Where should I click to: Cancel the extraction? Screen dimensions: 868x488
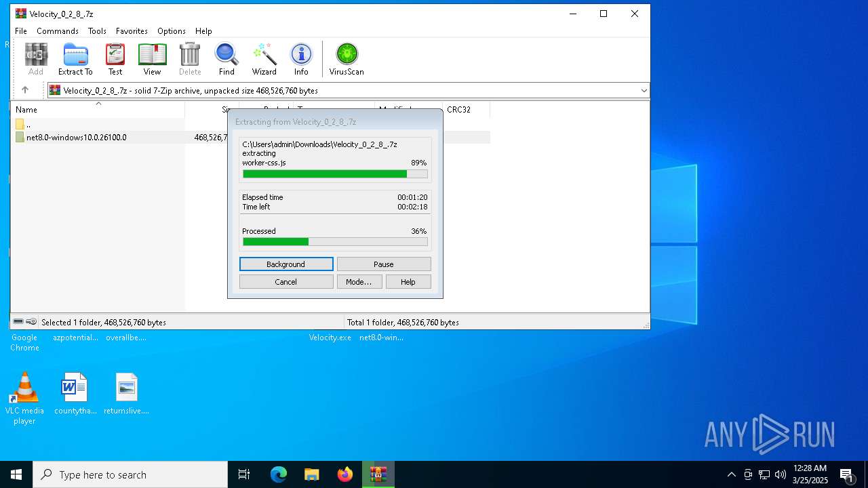(286, 282)
